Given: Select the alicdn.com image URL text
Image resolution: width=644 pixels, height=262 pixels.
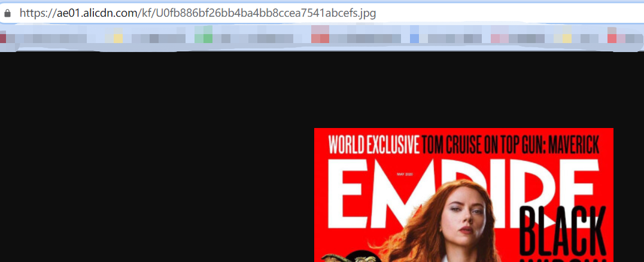Looking at the screenshot, I should (198, 13).
